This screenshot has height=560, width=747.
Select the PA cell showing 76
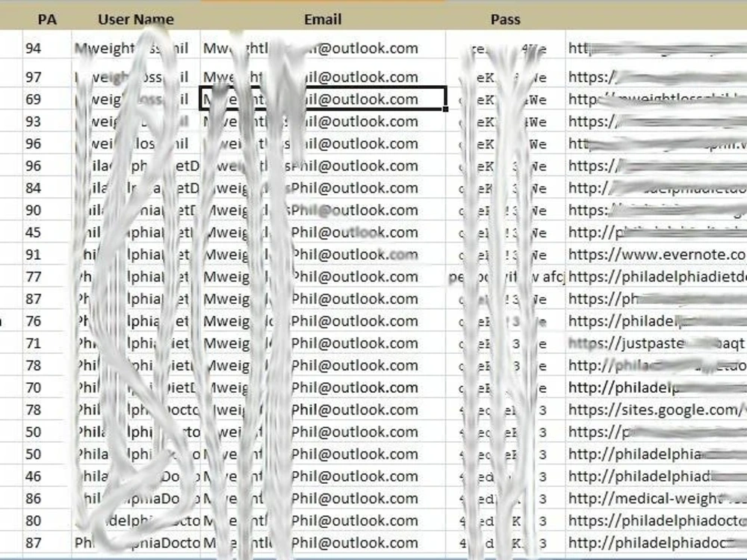click(x=46, y=321)
